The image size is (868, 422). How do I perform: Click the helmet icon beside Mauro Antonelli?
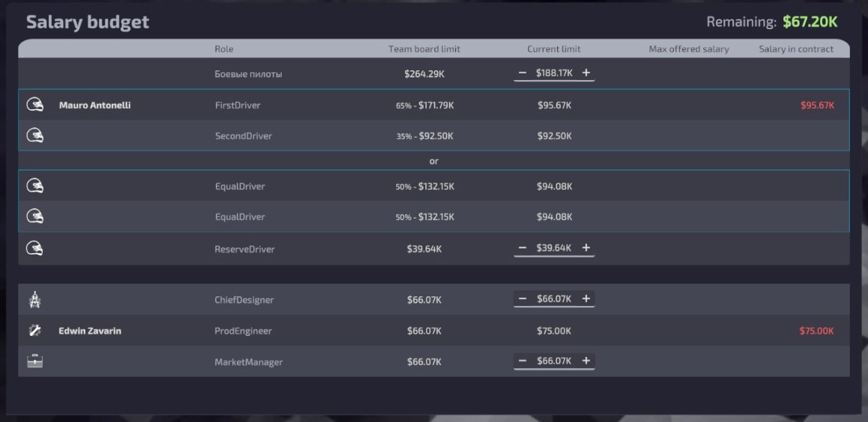point(35,105)
